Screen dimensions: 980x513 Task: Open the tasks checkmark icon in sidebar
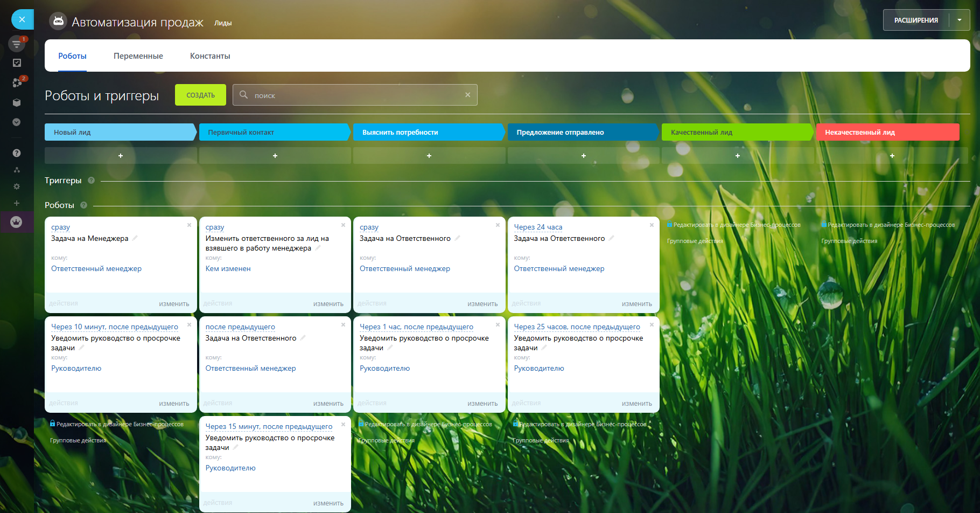pos(17,63)
